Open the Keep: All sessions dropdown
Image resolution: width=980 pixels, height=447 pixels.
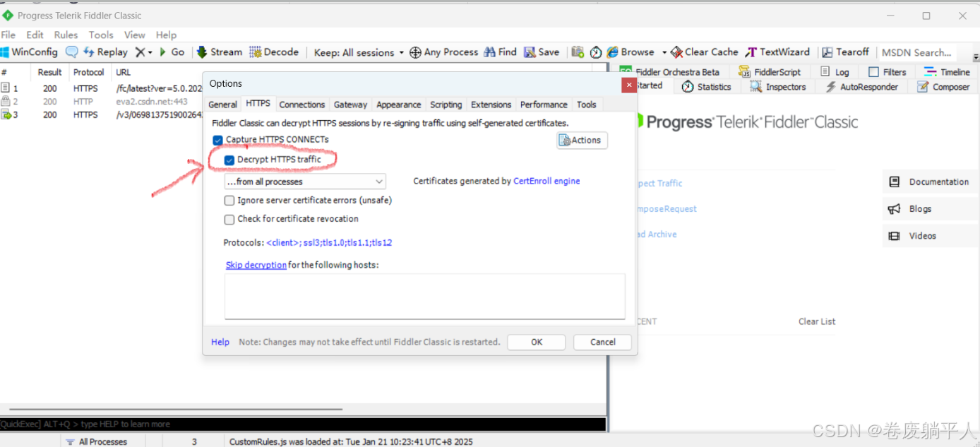(x=359, y=52)
